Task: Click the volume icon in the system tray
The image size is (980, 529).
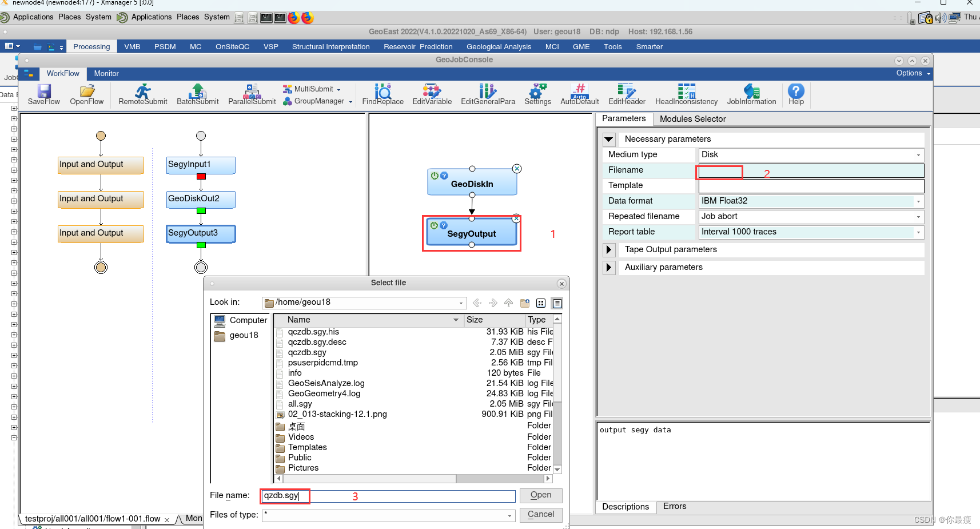Action: click(941, 18)
